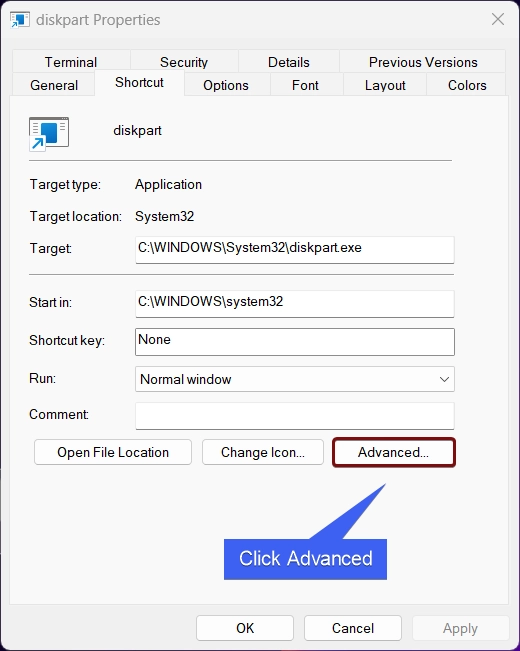Click the empty Comment field
Viewport: 520px width, 651px height.
click(x=294, y=416)
